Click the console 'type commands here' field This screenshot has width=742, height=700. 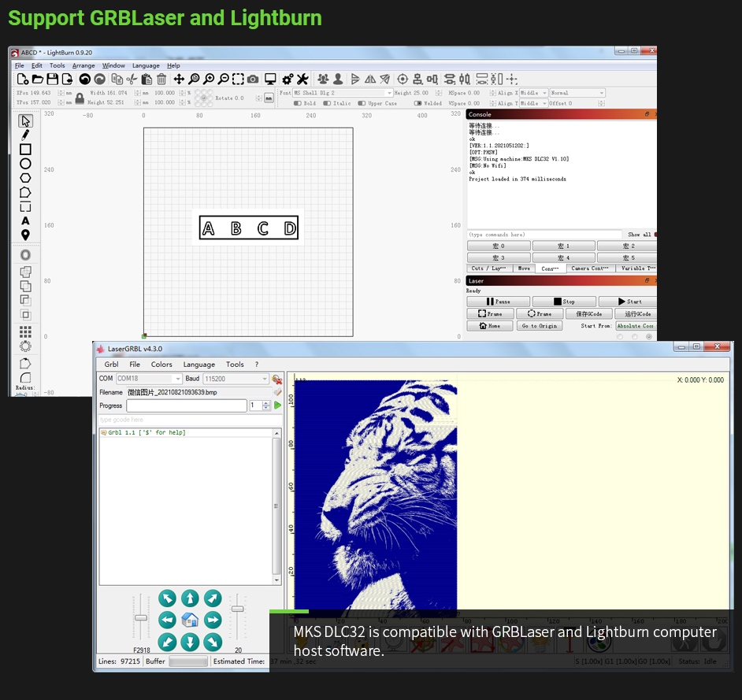(544, 235)
